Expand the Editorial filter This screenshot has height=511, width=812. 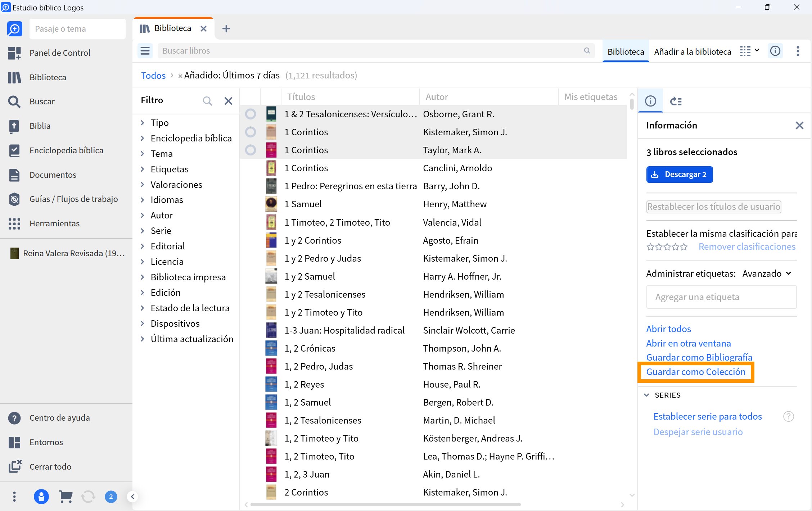coord(143,246)
